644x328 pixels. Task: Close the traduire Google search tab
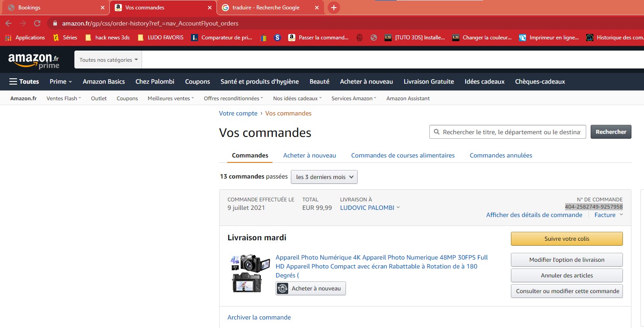click(x=316, y=8)
